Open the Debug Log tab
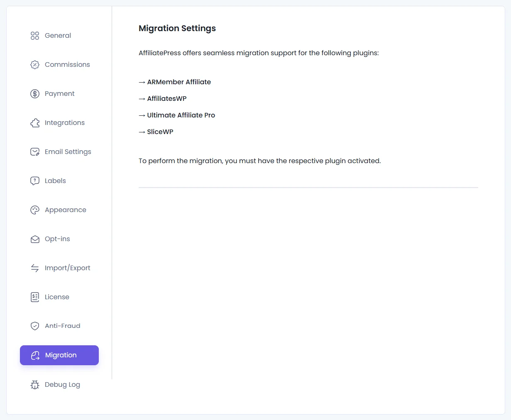Image resolution: width=511 pixels, height=420 pixels. (x=59, y=385)
